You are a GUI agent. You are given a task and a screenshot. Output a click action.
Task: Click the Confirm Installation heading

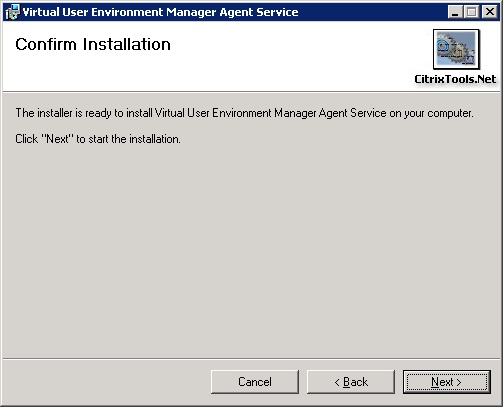click(x=93, y=44)
